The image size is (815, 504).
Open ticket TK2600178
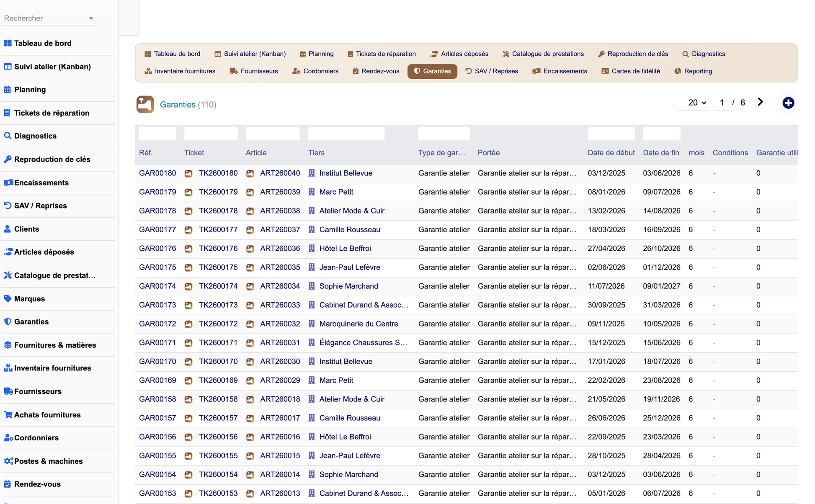click(218, 211)
